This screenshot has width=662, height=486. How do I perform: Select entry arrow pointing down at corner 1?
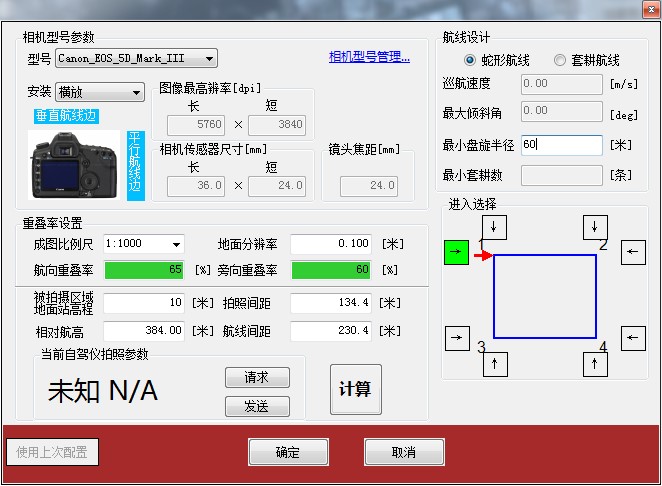(x=494, y=227)
